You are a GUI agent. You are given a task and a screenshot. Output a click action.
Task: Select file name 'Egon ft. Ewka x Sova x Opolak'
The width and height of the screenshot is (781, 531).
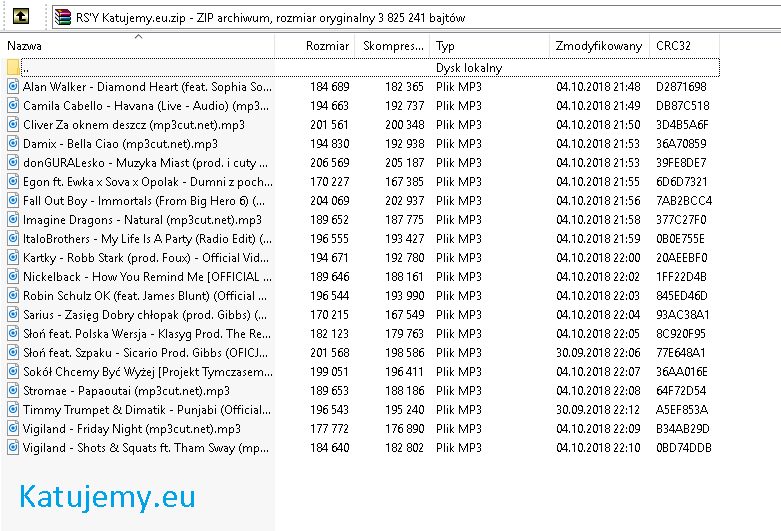[148, 181]
